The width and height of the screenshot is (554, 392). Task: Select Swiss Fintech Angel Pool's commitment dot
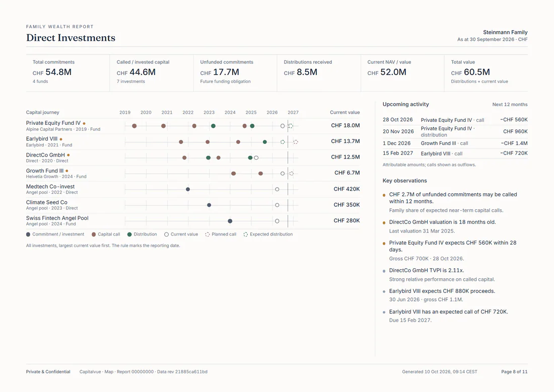coord(230,221)
